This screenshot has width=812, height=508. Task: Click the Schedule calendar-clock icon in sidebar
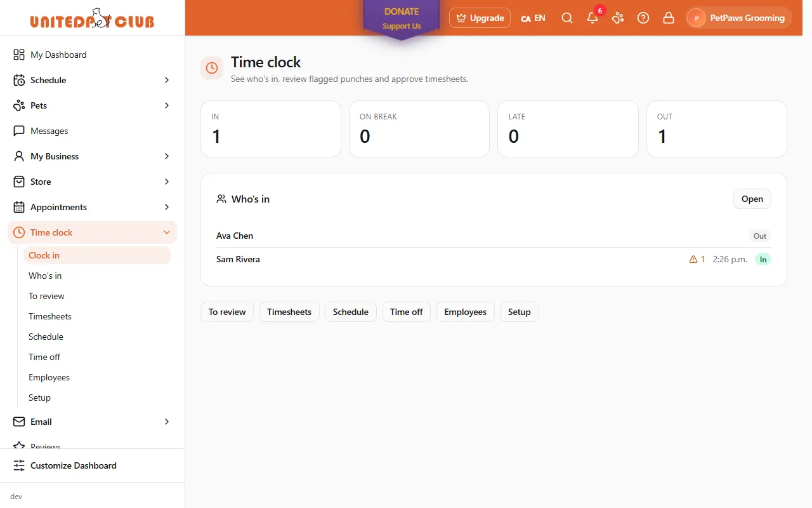[x=19, y=80]
